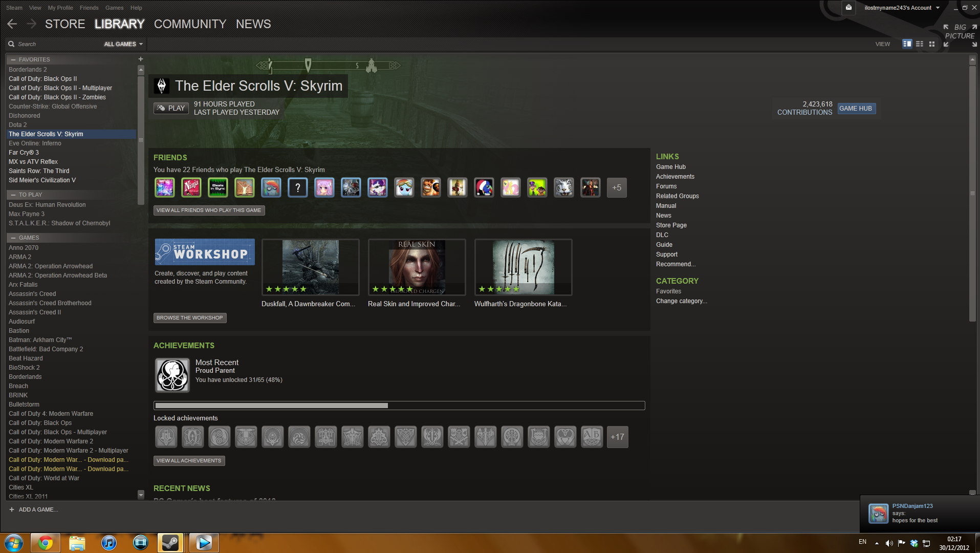The height and width of the screenshot is (553, 980).
Task: Go to the Community tab
Action: coord(190,24)
